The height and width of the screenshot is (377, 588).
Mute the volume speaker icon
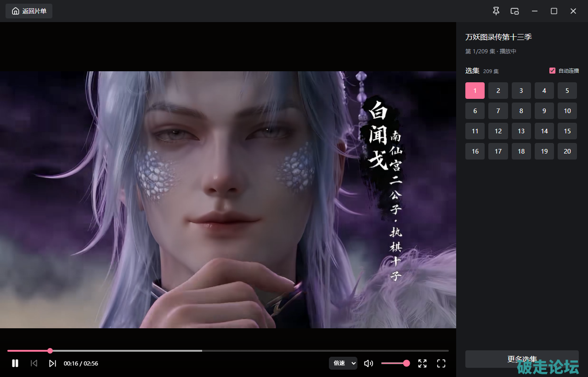[x=368, y=363]
